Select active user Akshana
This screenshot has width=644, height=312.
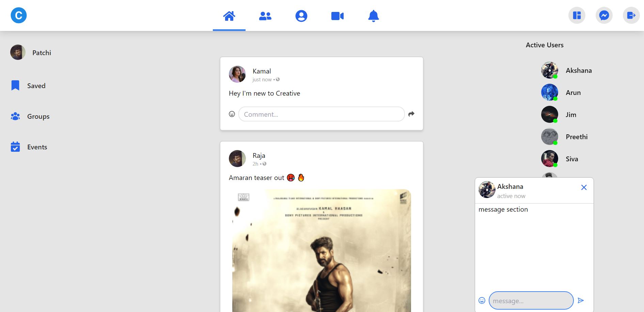[579, 70]
